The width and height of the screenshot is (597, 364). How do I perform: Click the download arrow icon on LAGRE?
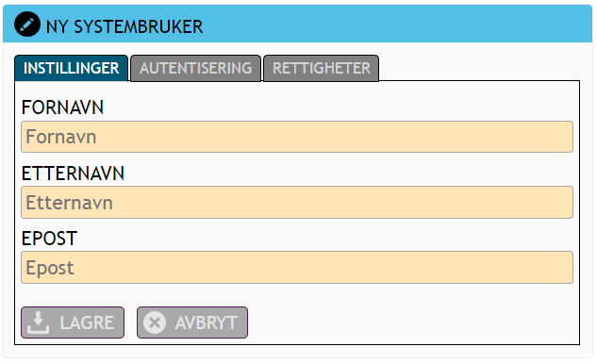click(39, 323)
